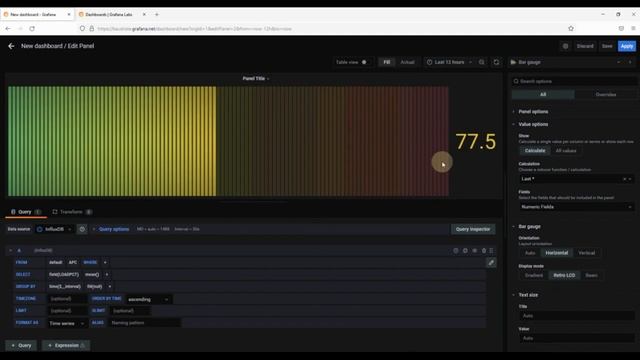The width and height of the screenshot is (640, 360).
Task: Collapse the Text size section
Action: (528, 295)
